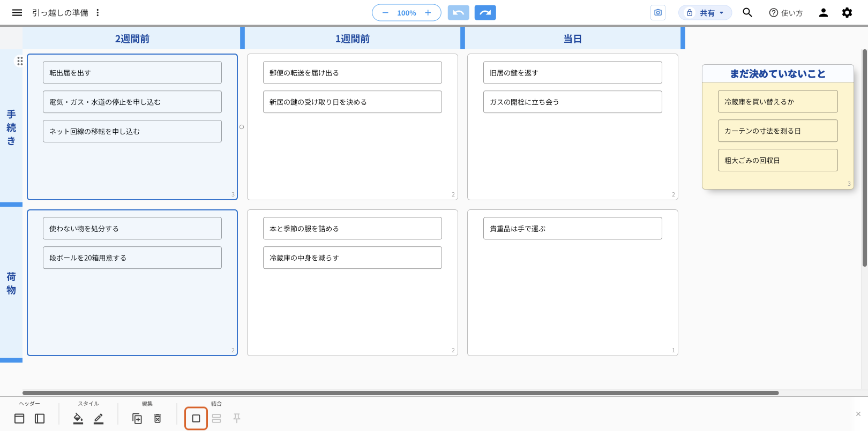Zoom out with the minus button
This screenshot has height=431, width=868.
[385, 12]
